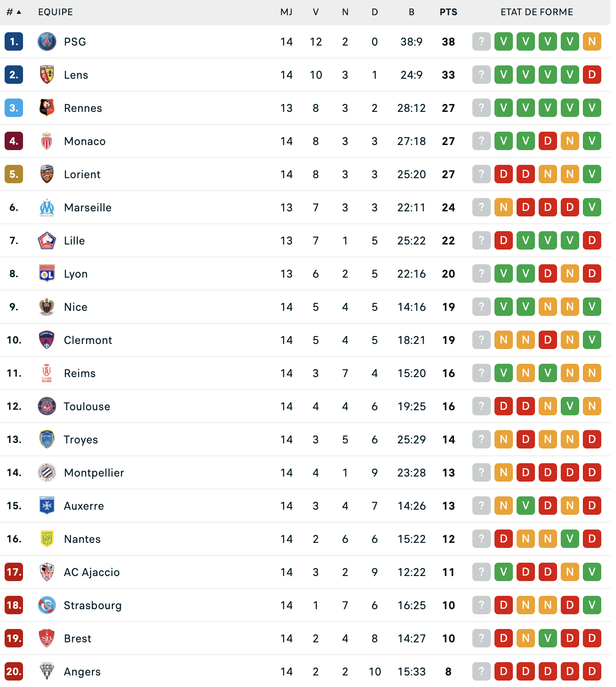Click the EQUIPE column header
The height and width of the screenshot is (687, 616).
pyautogui.click(x=56, y=12)
